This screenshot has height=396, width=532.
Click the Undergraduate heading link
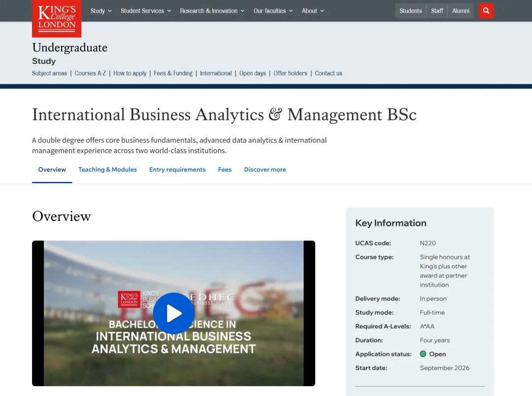point(70,47)
